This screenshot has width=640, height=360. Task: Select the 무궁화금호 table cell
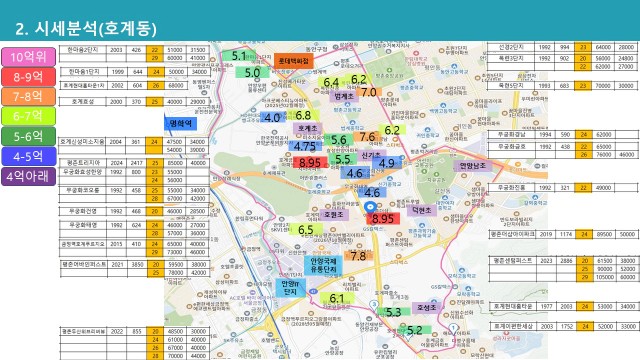512,146
